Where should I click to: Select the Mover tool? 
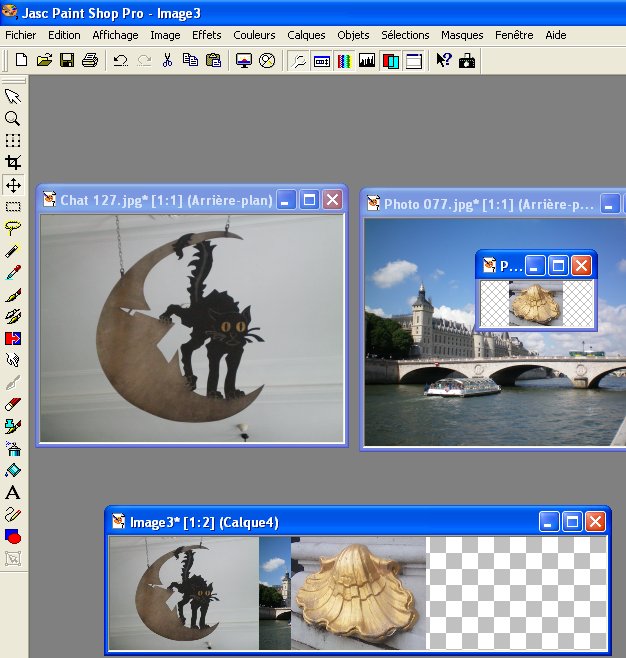coord(13,185)
